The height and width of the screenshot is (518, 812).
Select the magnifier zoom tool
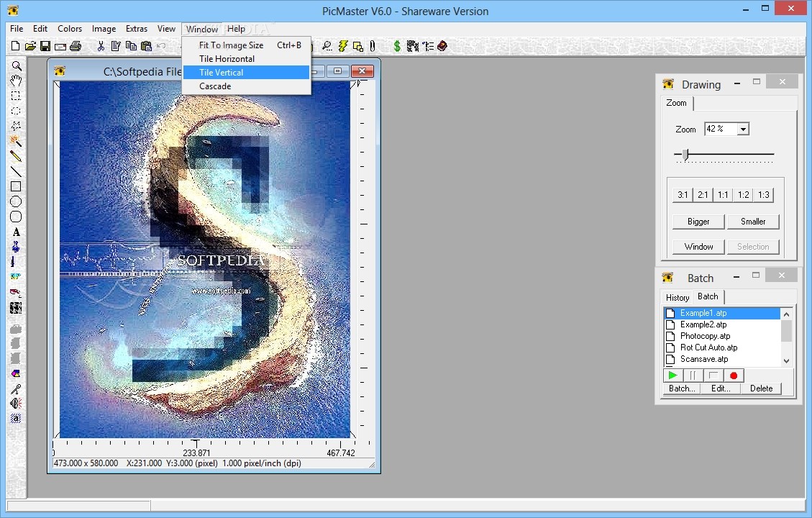pos(16,65)
